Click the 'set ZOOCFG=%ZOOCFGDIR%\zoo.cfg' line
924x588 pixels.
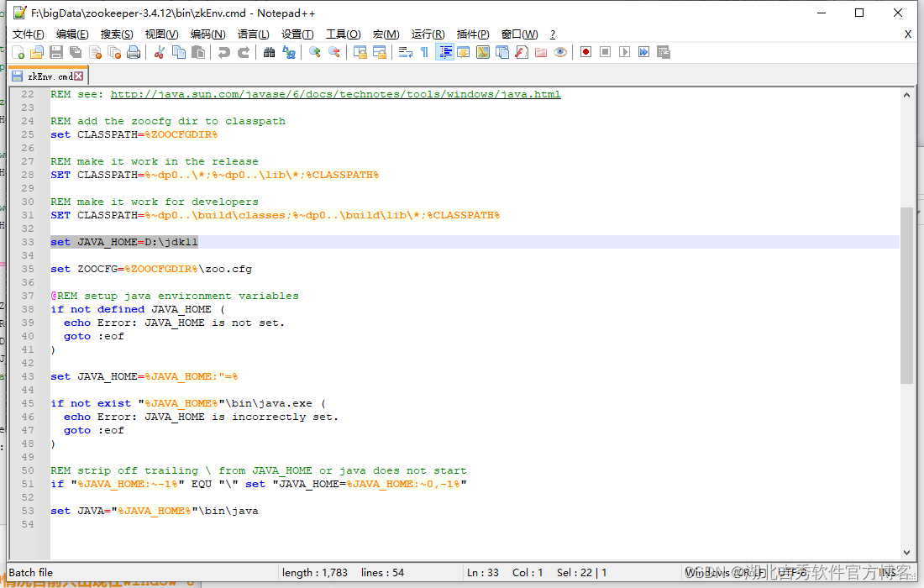[x=151, y=270]
